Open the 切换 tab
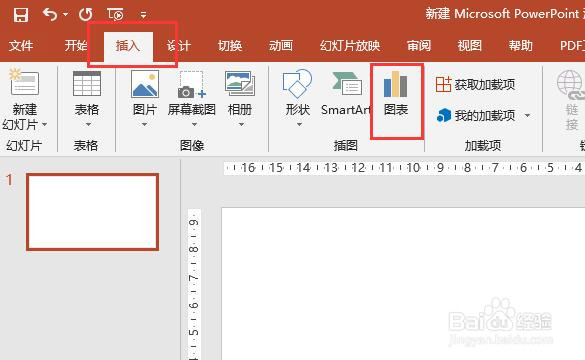This screenshot has height=360, width=585. pos(230,46)
